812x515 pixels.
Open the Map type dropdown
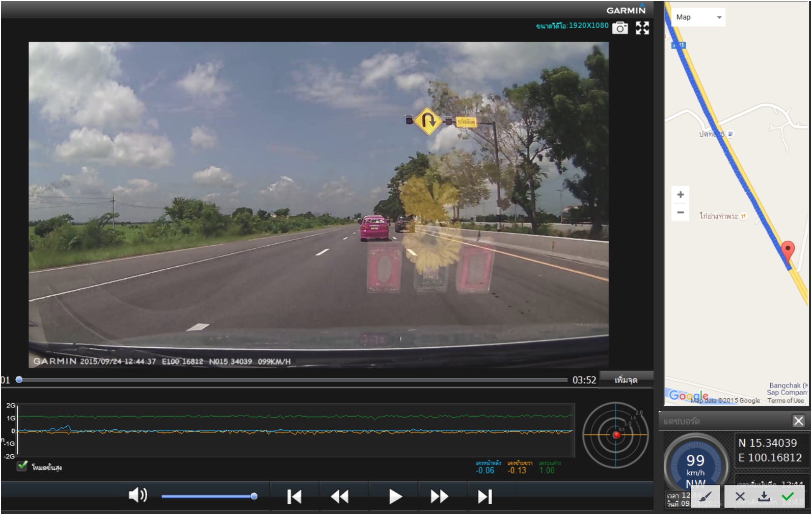[698, 17]
